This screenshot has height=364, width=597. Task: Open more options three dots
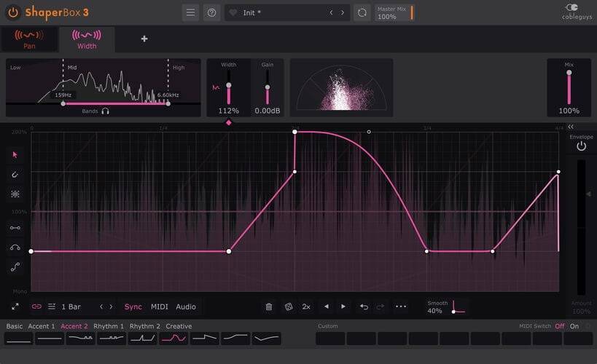[x=401, y=306]
